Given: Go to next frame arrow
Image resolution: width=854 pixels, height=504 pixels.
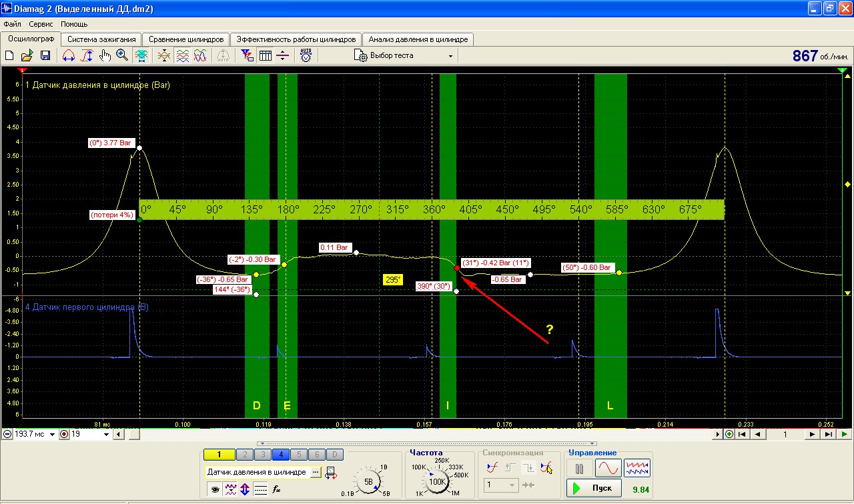Looking at the screenshot, I should (x=812, y=435).
